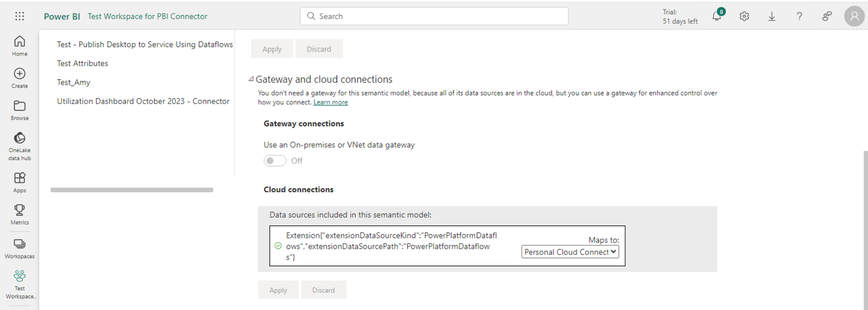Open settings gear icon
868x310 pixels.
coord(744,17)
